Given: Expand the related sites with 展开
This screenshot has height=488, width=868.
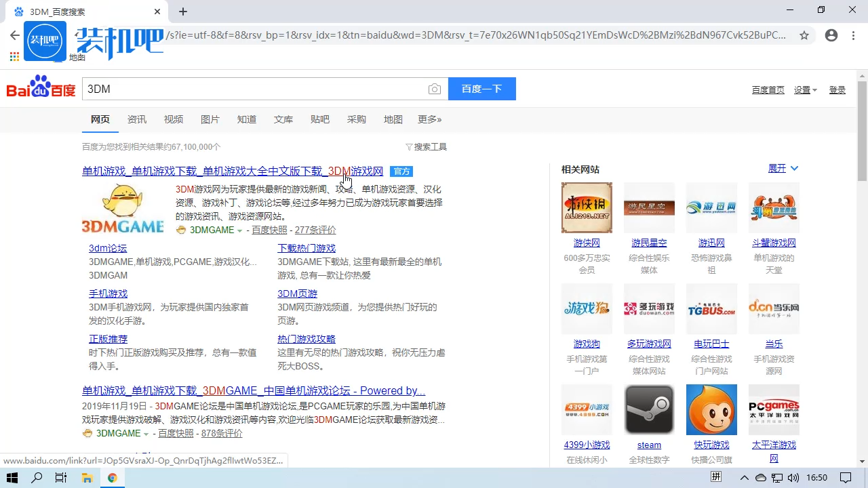Looking at the screenshot, I should click(783, 169).
